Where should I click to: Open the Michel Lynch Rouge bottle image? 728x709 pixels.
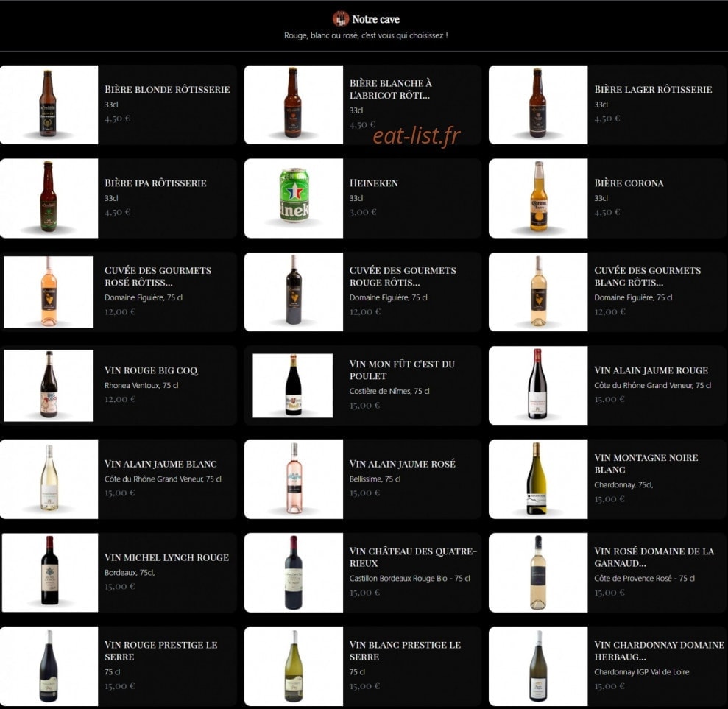click(x=49, y=573)
